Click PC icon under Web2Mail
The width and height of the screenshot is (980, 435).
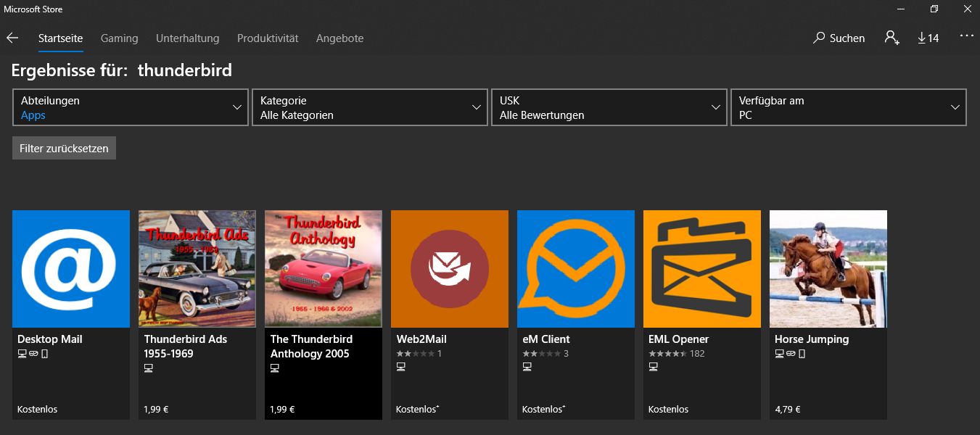[x=401, y=368]
